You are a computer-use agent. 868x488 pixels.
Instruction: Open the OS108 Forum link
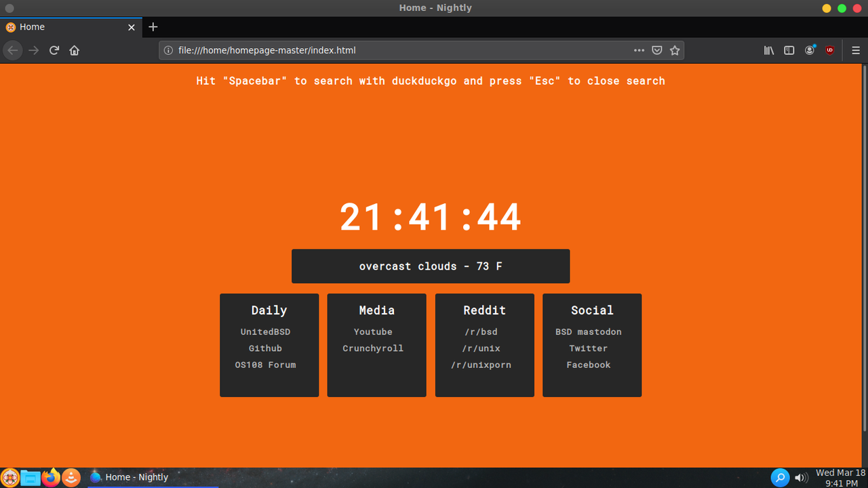click(x=265, y=365)
